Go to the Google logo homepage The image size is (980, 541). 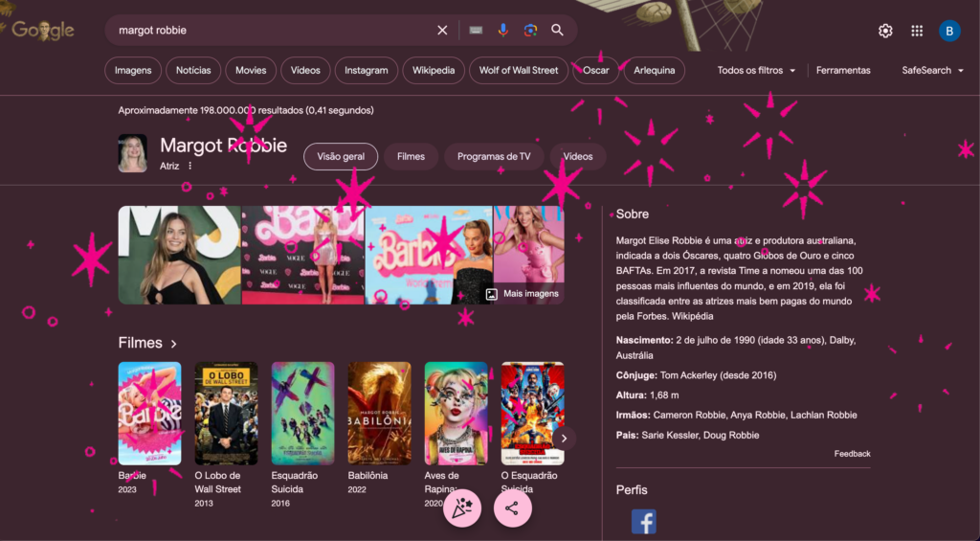tap(42, 30)
